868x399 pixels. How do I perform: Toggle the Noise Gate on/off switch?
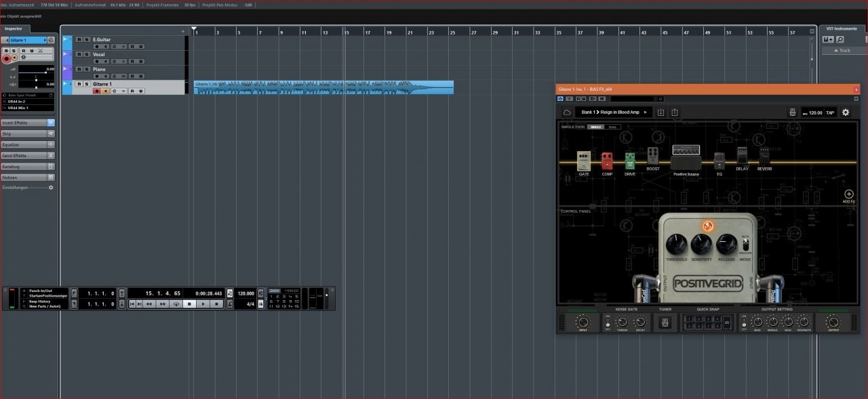click(608, 323)
